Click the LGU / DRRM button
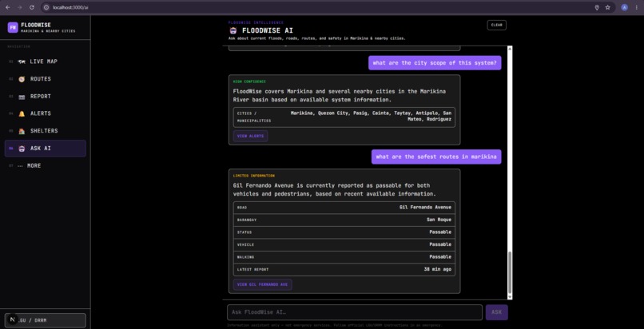This screenshot has height=329, width=644. (46, 320)
